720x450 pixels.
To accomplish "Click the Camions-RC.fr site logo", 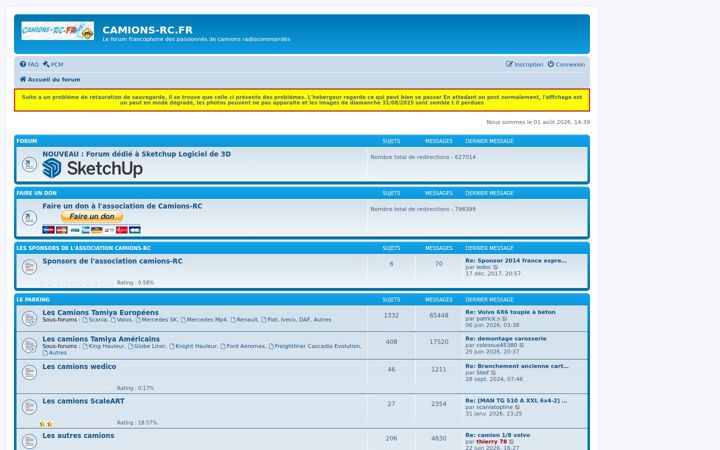I will pos(57,31).
